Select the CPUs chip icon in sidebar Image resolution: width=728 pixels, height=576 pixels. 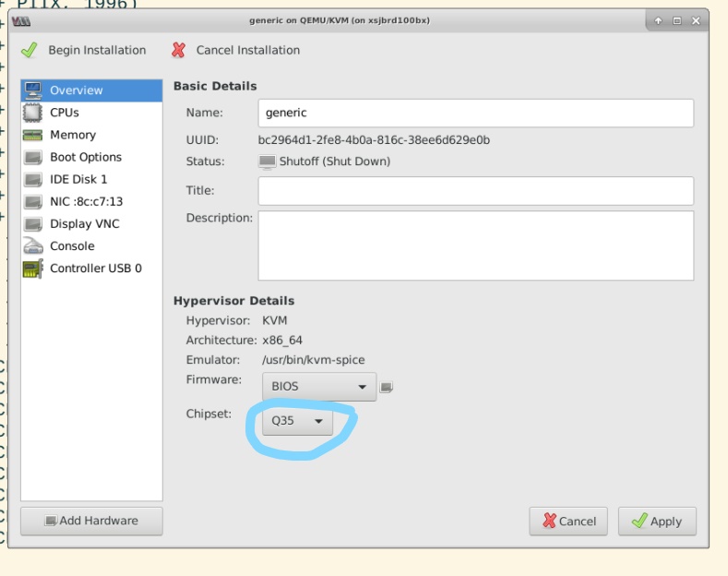33,113
